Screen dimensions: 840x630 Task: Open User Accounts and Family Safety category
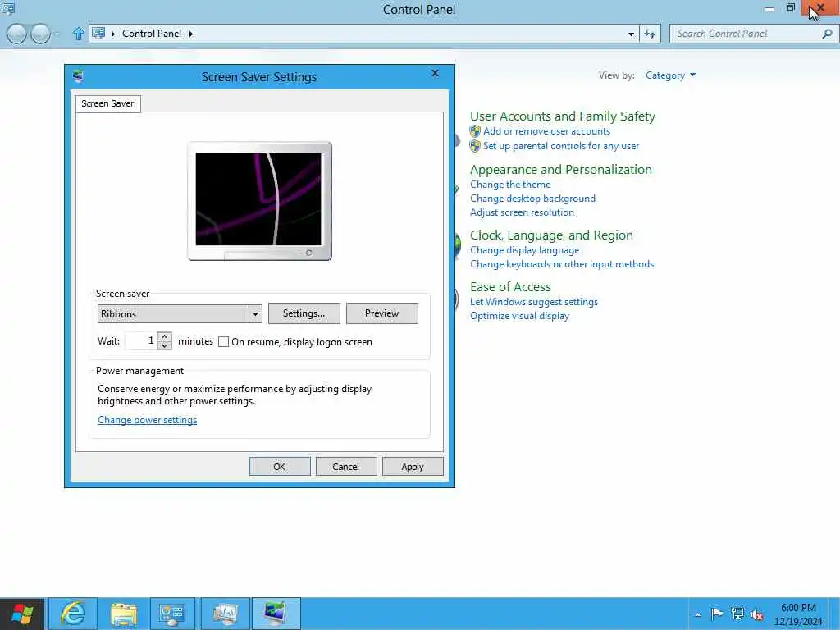[x=563, y=116]
